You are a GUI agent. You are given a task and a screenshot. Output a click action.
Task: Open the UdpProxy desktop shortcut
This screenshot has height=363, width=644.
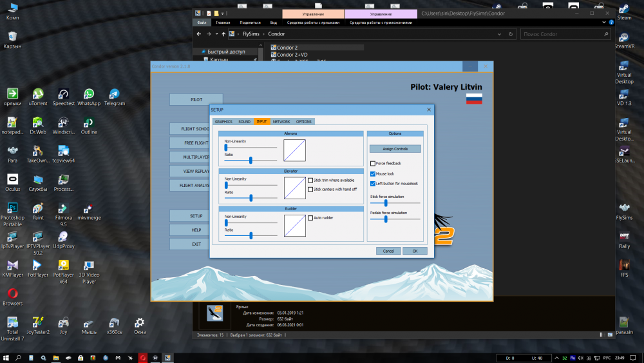(63, 240)
